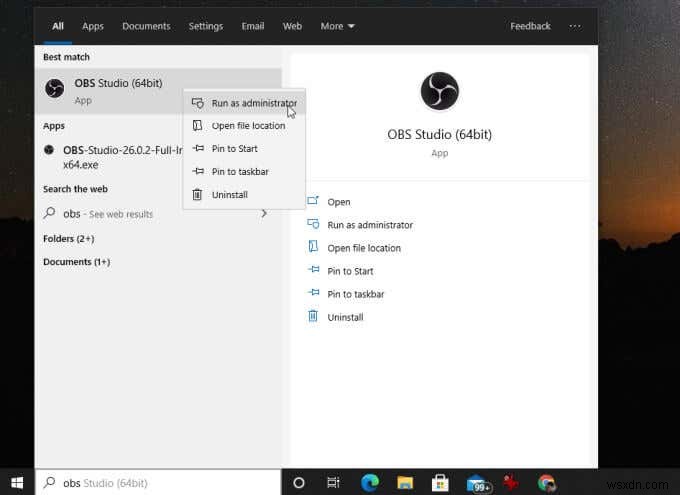Click the taskbar search input field
680x495 pixels.
pos(158,482)
